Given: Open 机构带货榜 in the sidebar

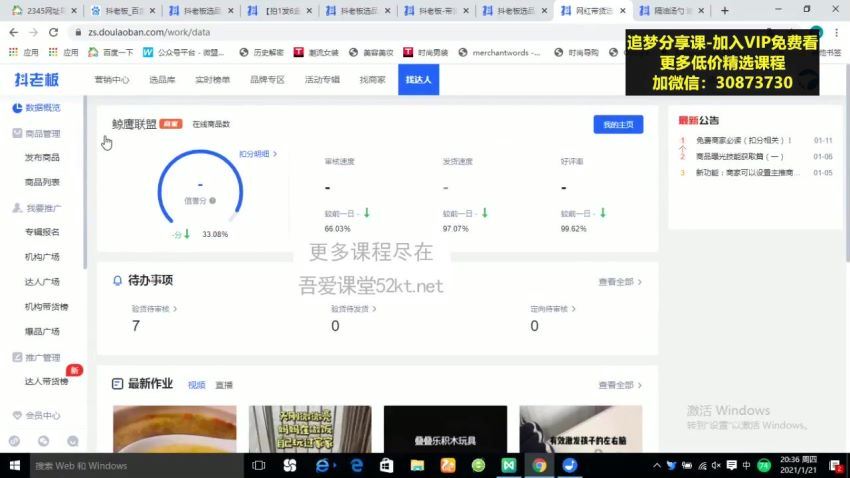Looking at the screenshot, I should [x=46, y=307].
